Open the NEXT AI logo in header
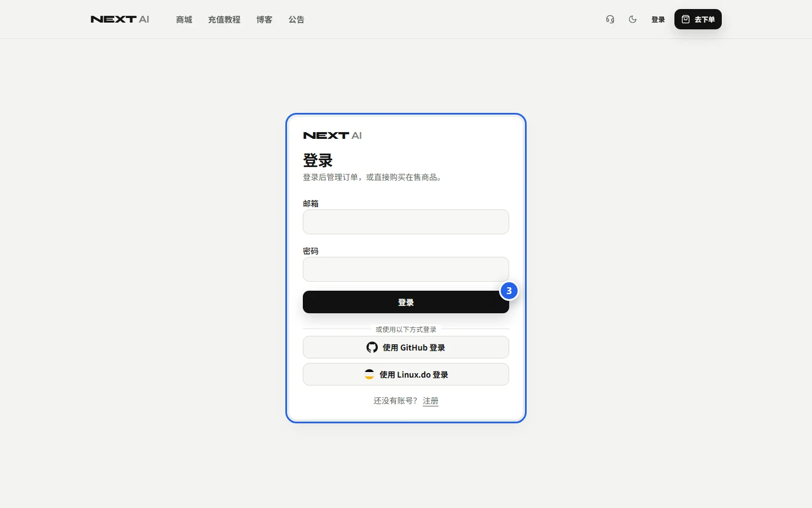 coord(120,19)
